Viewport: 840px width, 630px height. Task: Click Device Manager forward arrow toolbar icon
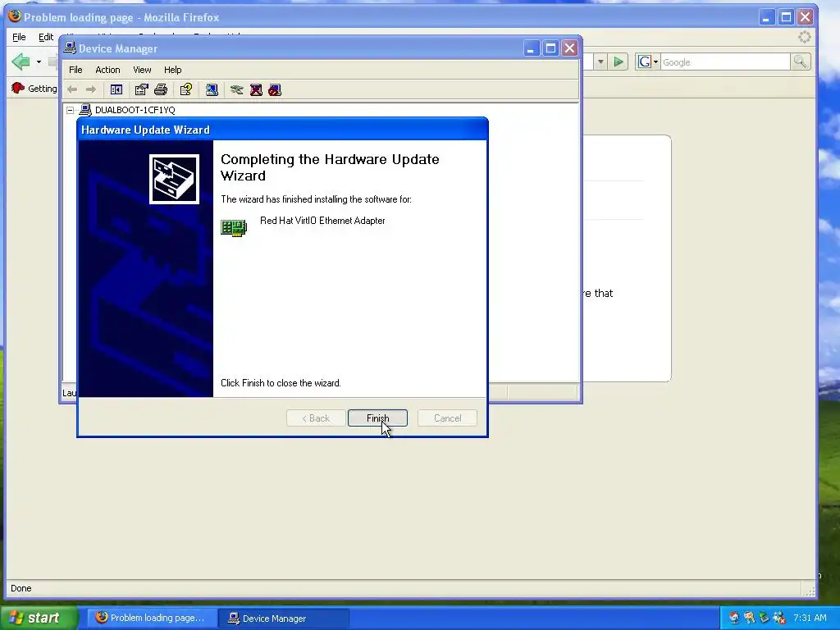click(x=91, y=89)
